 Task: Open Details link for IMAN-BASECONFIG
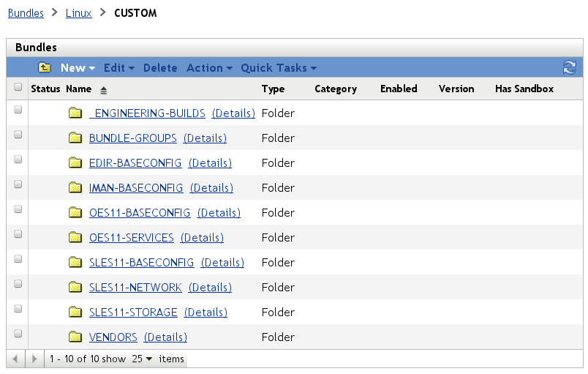pos(211,188)
